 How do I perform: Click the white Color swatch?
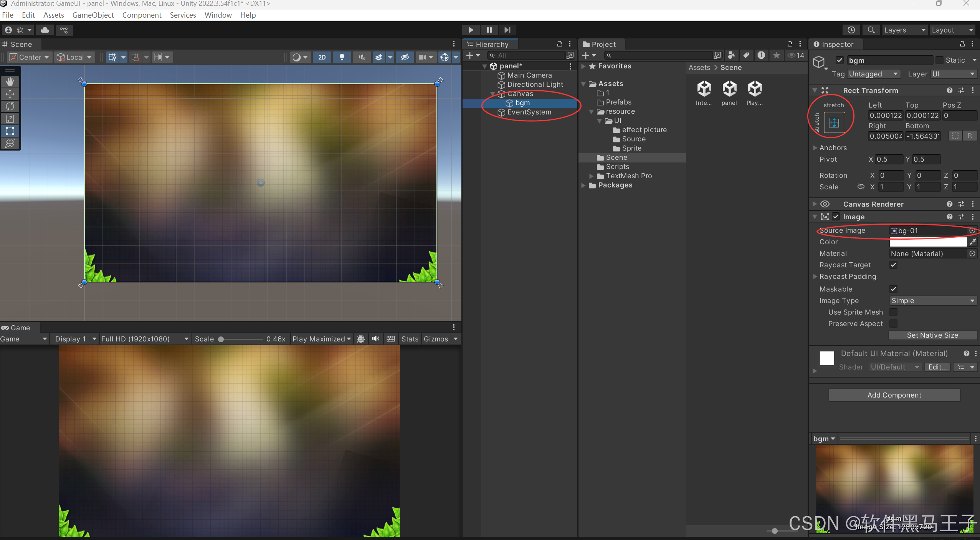(x=928, y=242)
